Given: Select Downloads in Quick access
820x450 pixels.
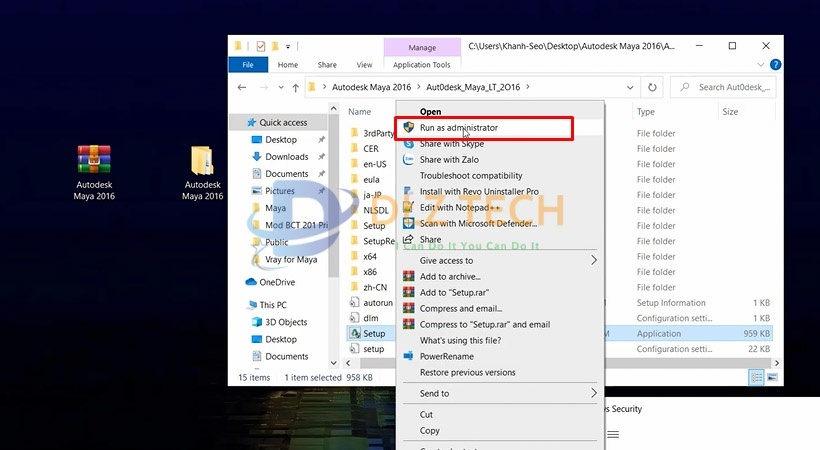Looking at the screenshot, I should [x=286, y=157].
